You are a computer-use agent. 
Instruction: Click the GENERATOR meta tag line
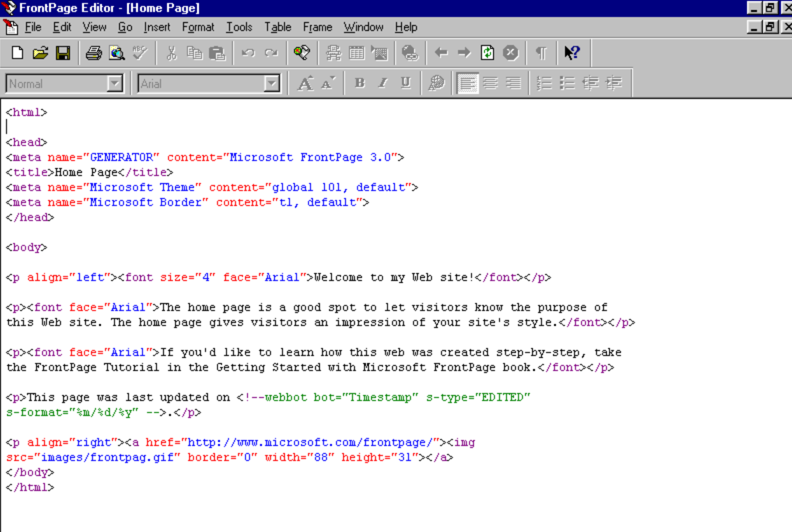(205, 157)
